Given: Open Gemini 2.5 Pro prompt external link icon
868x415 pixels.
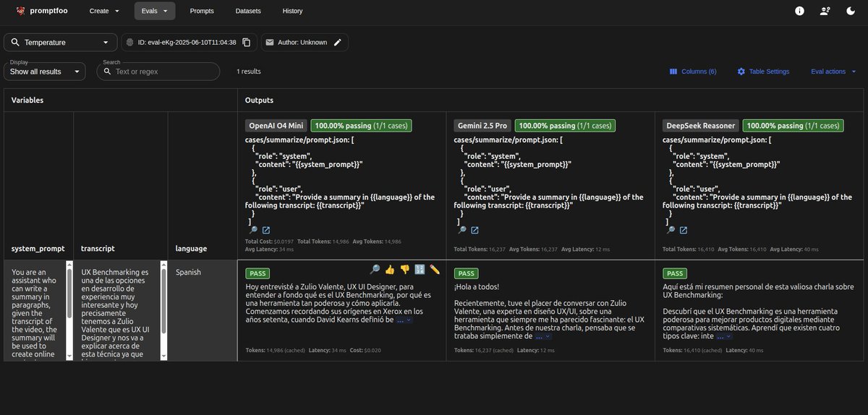Looking at the screenshot, I should [475, 230].
